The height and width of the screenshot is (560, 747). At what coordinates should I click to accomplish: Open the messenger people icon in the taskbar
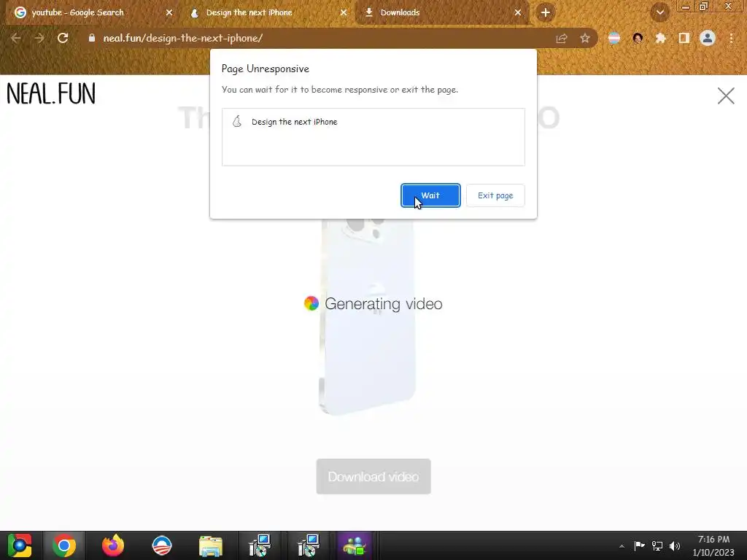(x=354, y=545)
